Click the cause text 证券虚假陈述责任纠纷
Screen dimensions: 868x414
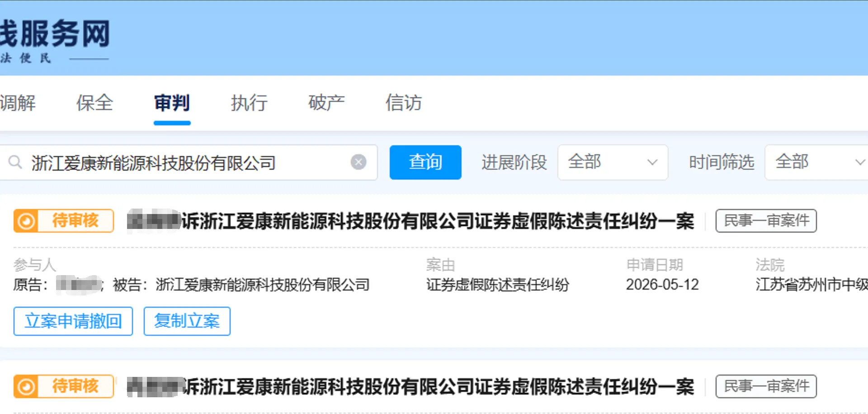pos(498,285)
